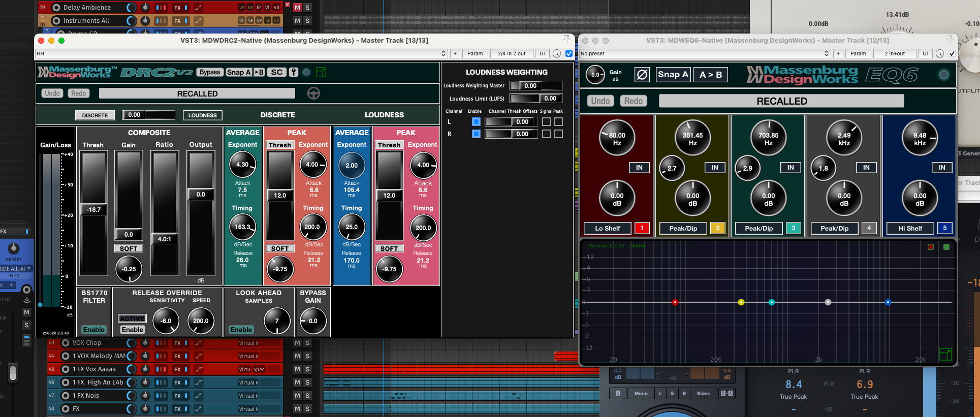Toggle EQ6 plugin enable checkbox in title bar
Screen dimensions: 980x417
[952, 53]
